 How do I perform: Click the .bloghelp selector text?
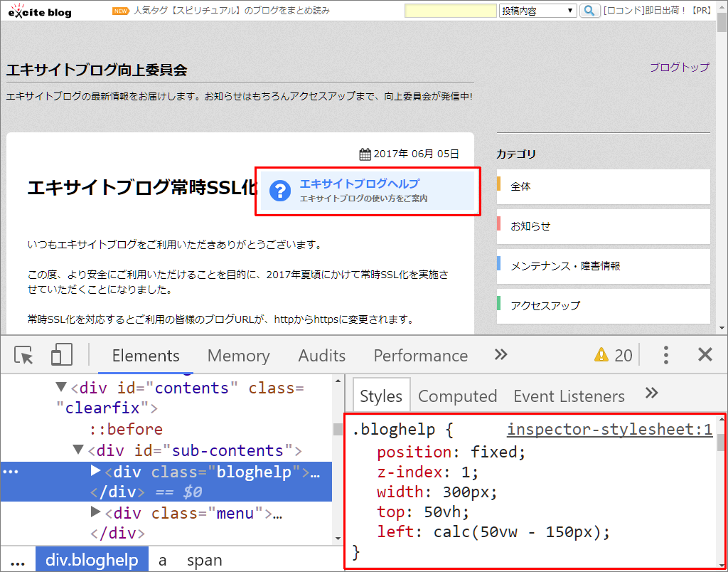(x=394, y=430)
